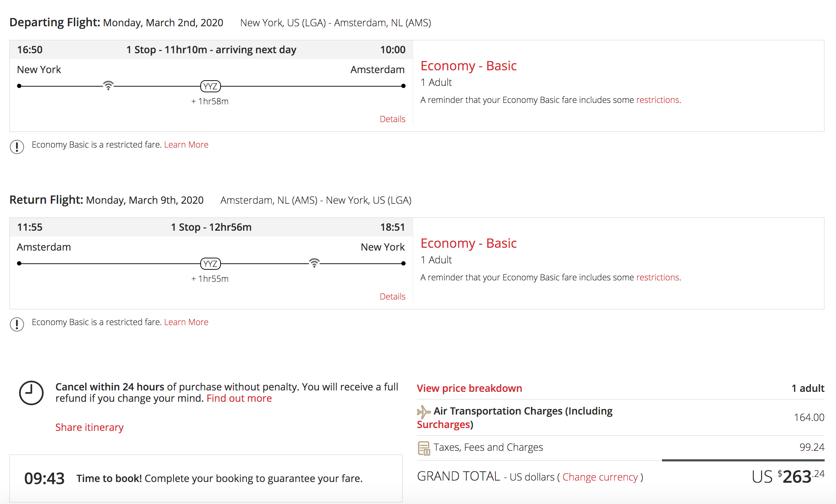Click the clock icon beside the 24-hour cancellation notice
Viewport: 836px width, 504px height.
coord(31,393)
